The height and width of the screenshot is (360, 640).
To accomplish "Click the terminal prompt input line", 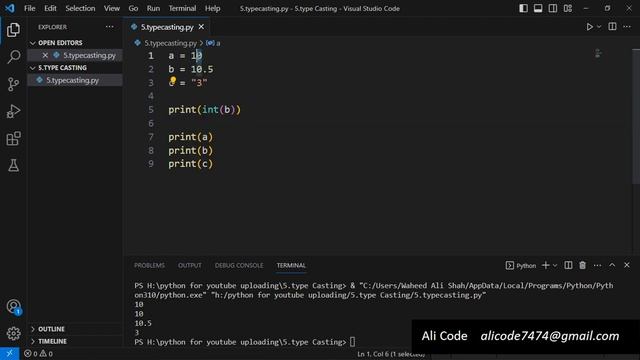I will 353,342.
